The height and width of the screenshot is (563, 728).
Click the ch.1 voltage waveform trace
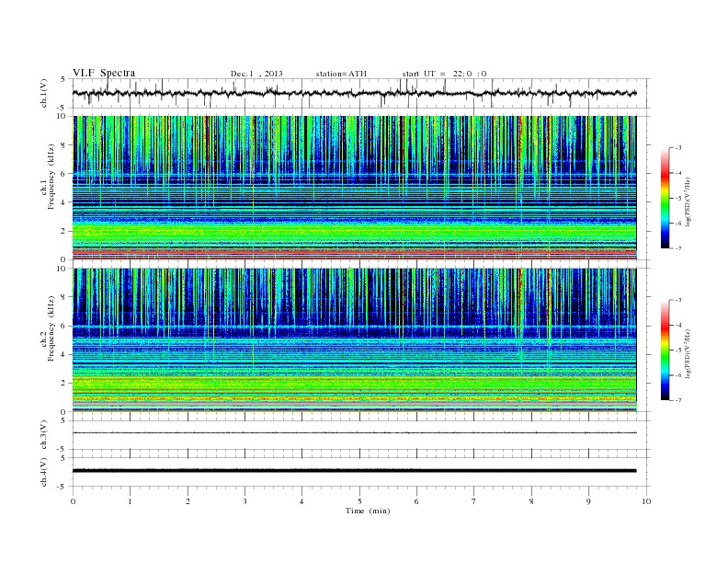(x=354, y=93)
